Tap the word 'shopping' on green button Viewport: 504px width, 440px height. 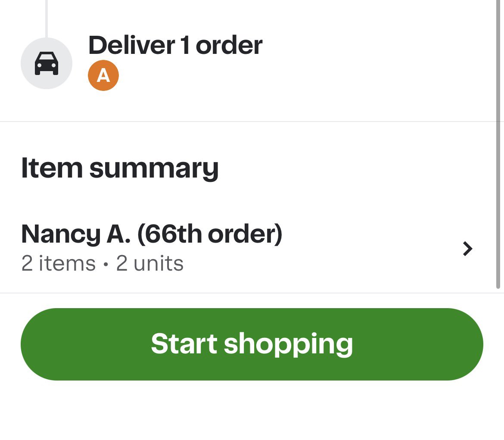(288, 344)
